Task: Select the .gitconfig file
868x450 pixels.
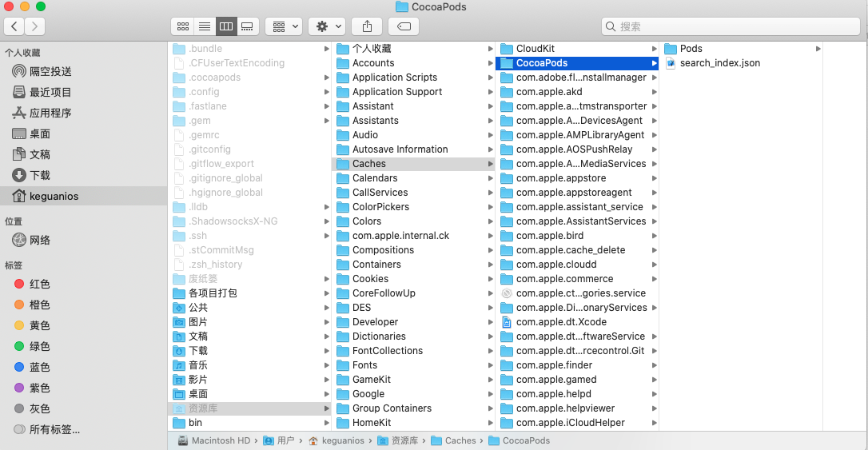Action: coord(249,149)
